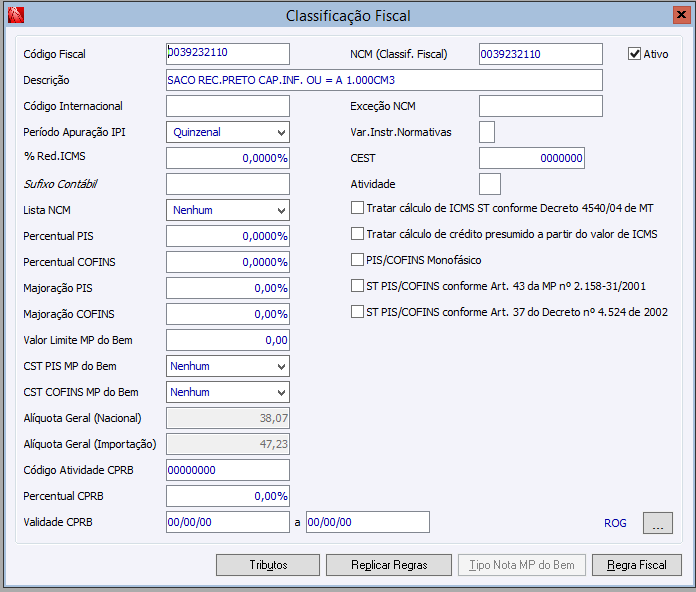The image size is (696, 592).
Task: Enable ICMS ST Decreto 4540/04 option
Action: (358, 208)
